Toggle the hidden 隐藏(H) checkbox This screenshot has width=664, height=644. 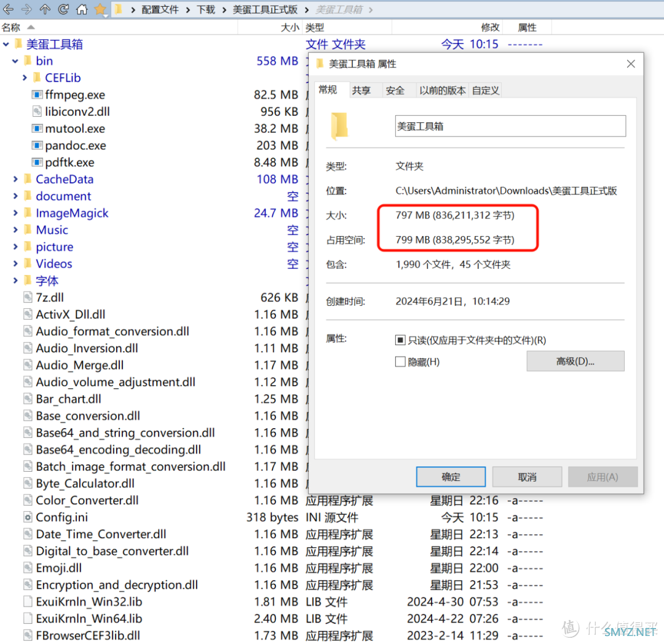(400, 362)
